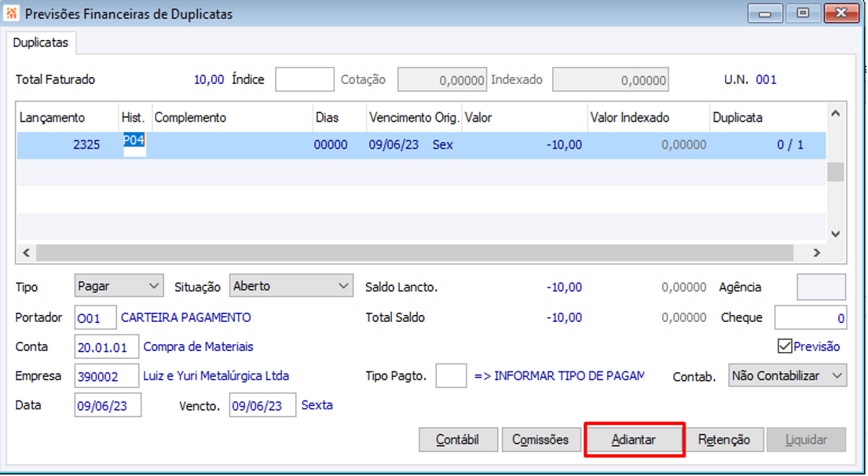Click the Vencimento Orig. column header

(414, 117)
